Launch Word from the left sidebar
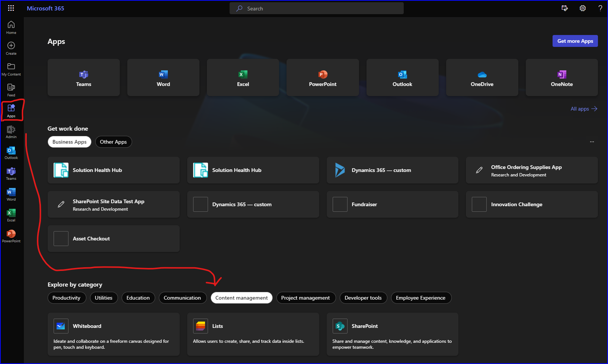 (x=11, y=194)
